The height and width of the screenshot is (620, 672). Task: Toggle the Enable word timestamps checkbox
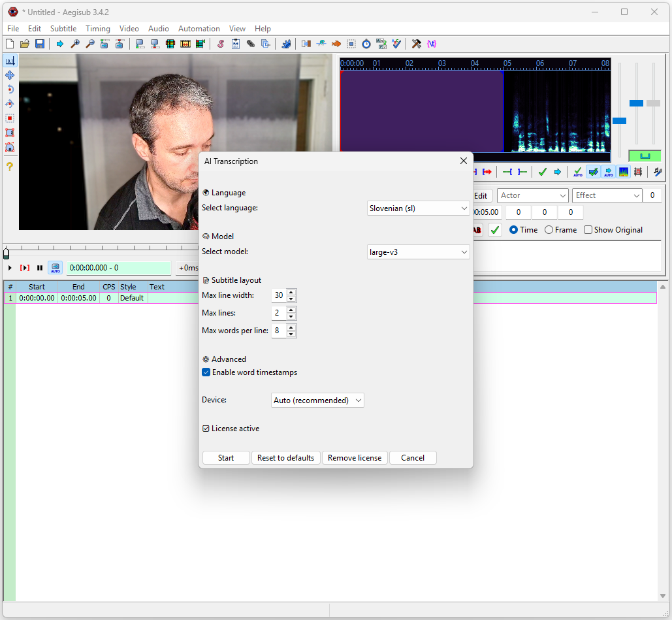click(x=206, y=372)
